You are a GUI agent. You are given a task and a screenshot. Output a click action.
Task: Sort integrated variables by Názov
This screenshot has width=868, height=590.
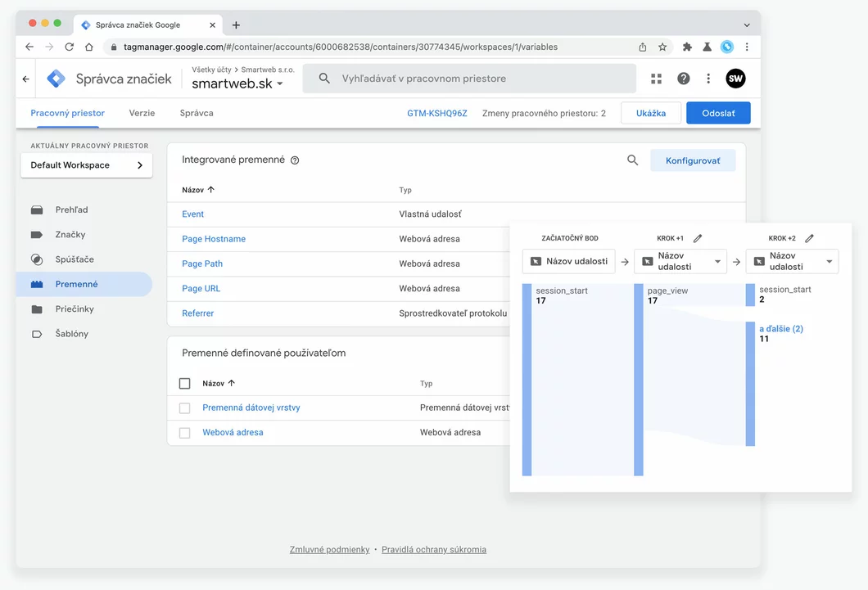coord(198,190)
